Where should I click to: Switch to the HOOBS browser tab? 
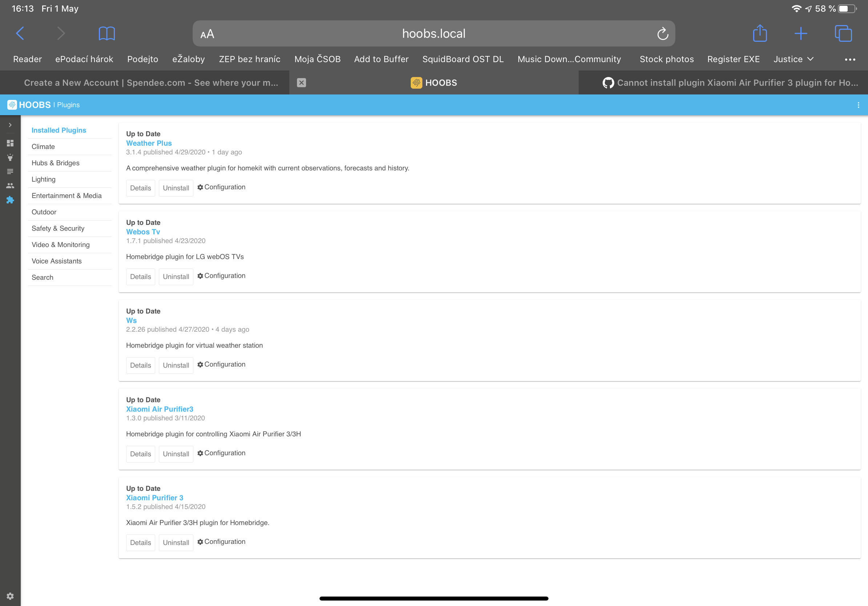[x=433, y=82]
